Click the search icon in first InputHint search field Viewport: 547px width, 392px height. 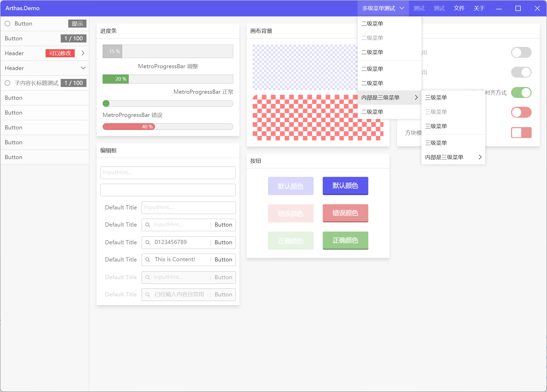click(148, 225)
